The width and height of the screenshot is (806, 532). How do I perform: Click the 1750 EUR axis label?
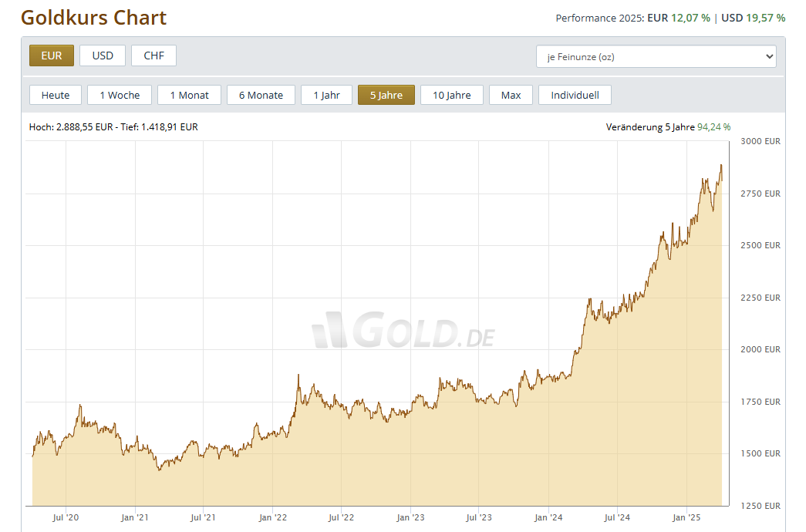tap(760, 402)
